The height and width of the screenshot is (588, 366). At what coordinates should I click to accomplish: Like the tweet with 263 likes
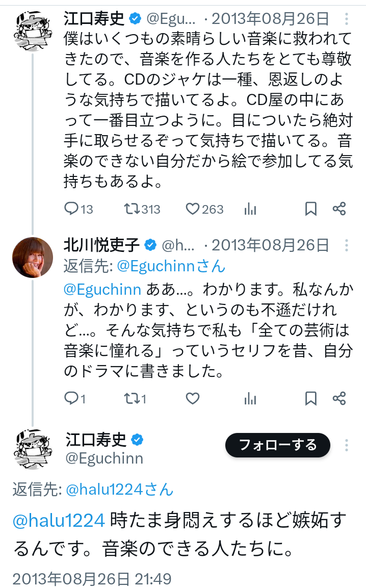(x=192, y=209)
